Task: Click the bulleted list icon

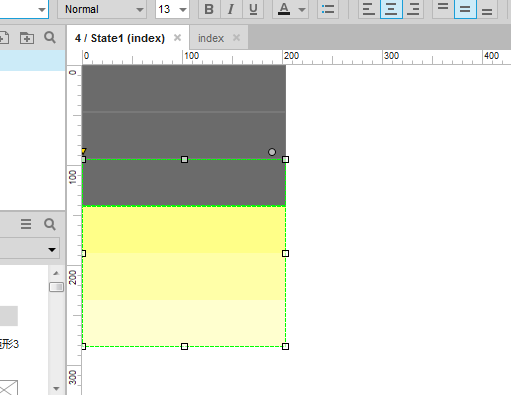Action: (x=328, y=9)
